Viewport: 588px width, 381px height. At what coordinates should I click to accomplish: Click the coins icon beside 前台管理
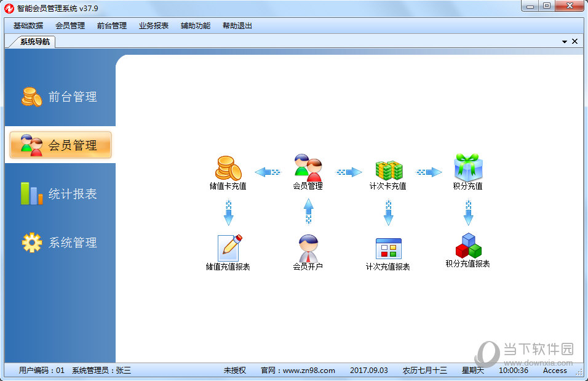pos(32,97)
